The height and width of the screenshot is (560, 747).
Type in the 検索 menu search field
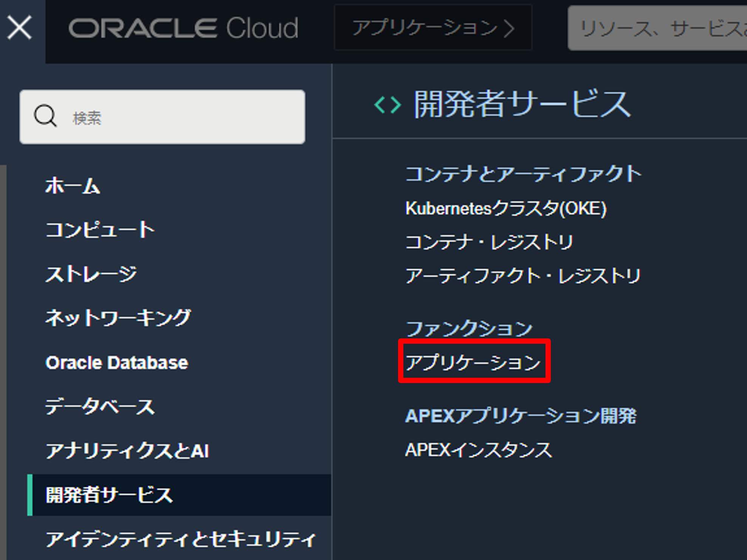pos(181,117)
